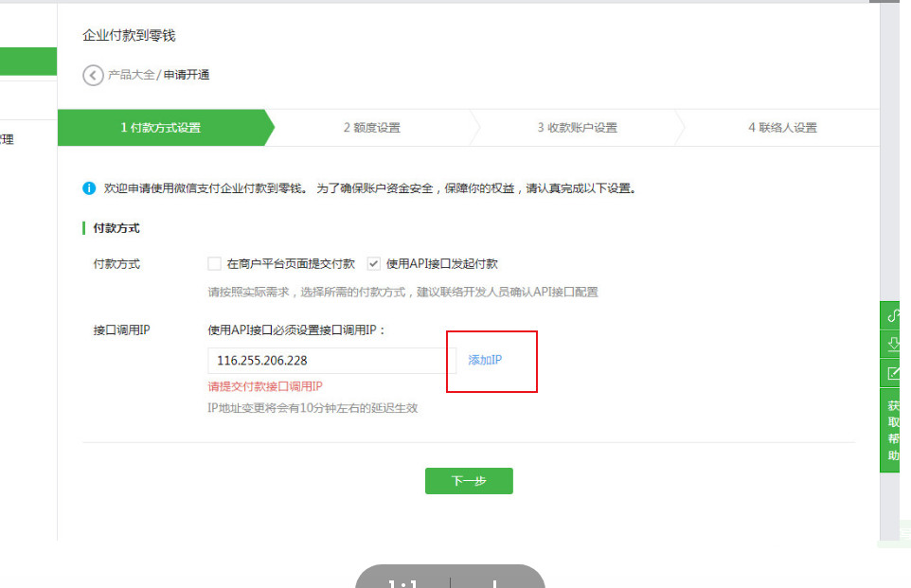This screenshot has width=911, height=588.
Task: Click the 请按照实际需求 hint text line
Action: pos(402,292)
